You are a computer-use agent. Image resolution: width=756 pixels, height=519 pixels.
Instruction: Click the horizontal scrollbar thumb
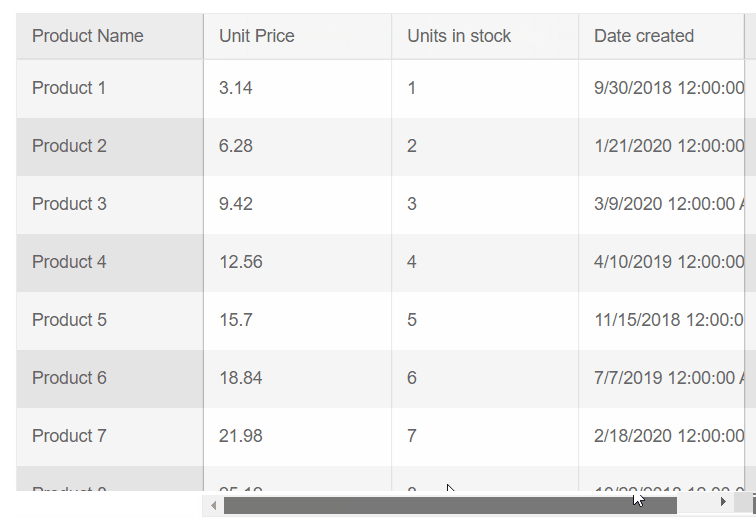(x=450, y=506)
